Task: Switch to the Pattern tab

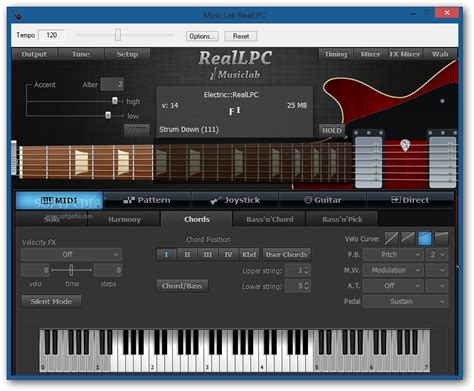Action: pos(147,200)
